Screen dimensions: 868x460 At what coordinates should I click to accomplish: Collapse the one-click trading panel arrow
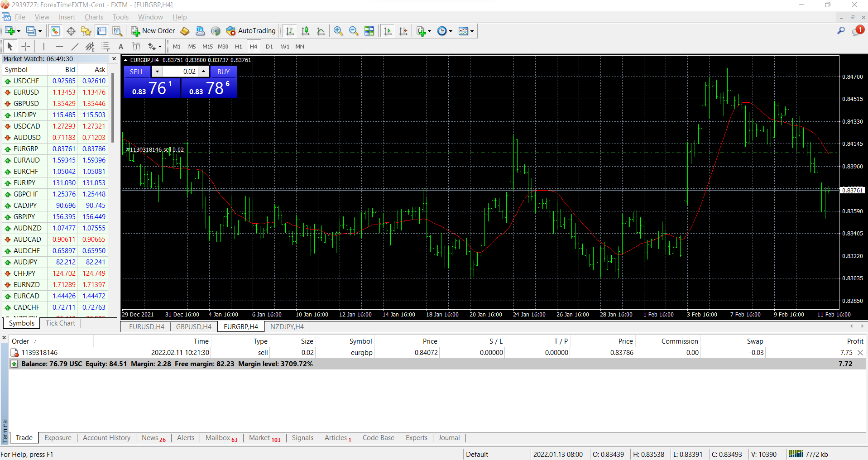click(126, 60)
